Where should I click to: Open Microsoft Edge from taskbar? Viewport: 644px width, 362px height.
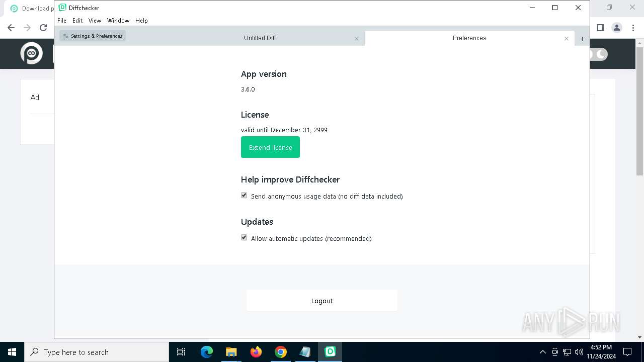click(206, 352)
